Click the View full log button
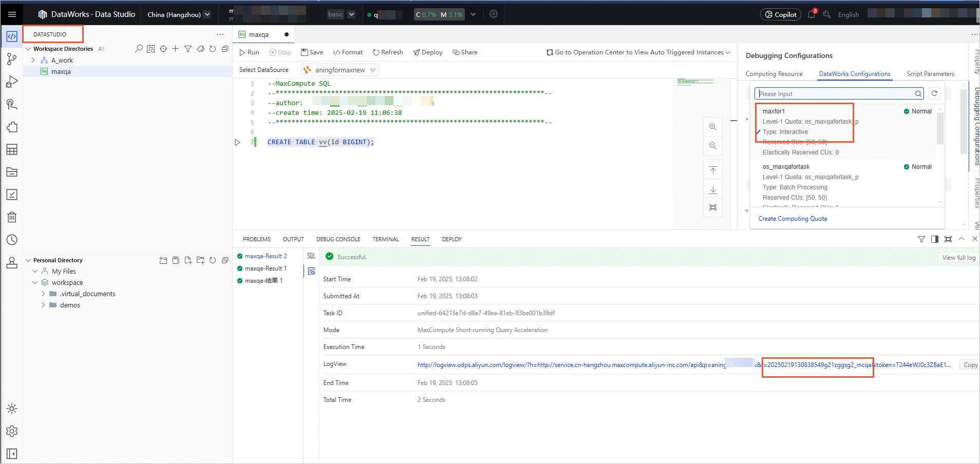Viewport: 980px width, 464px height. pos(958,258)
